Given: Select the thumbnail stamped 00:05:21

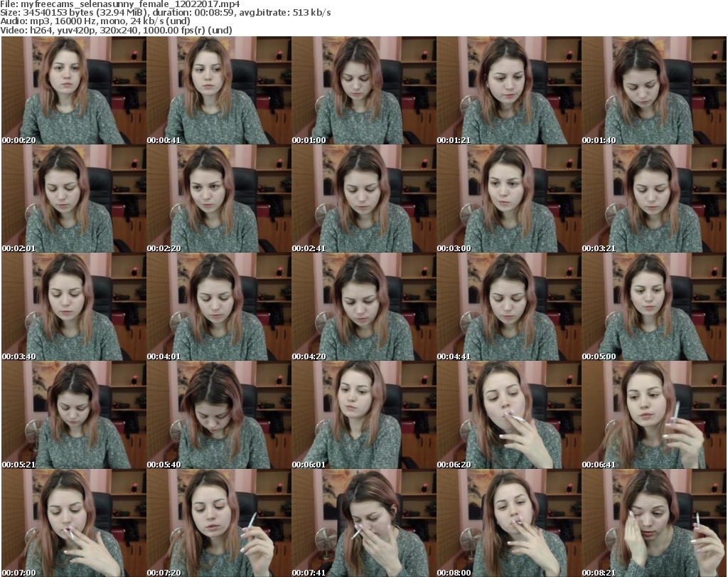Looking at the screenshot, I should [73, 415].
